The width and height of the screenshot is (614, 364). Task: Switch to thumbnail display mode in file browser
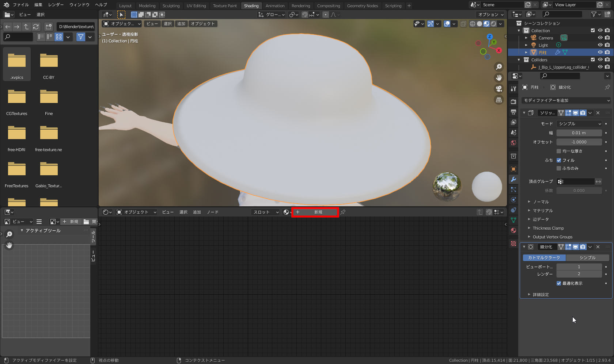tap(58, 37)
